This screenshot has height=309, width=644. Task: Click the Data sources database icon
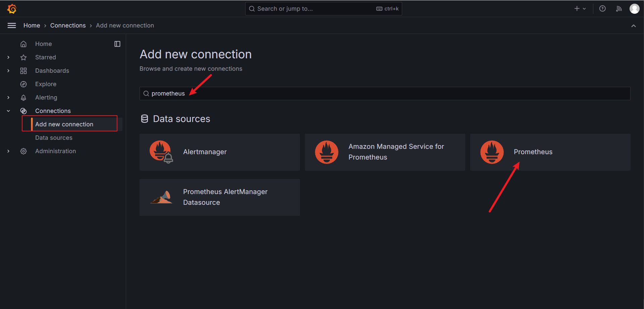pos(145,119)
